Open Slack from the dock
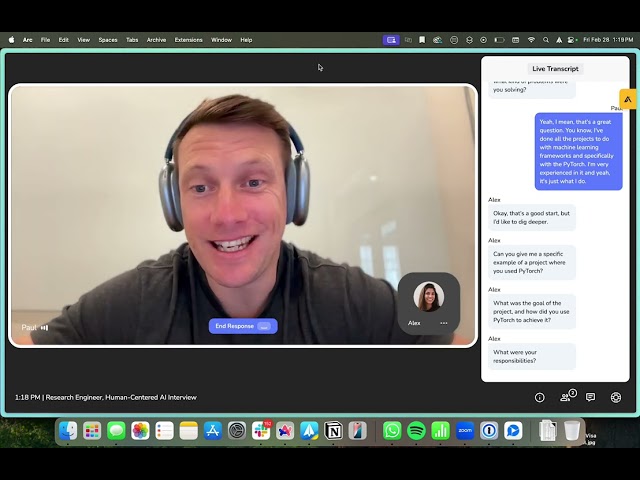Viewport: 640px width, 480px height. click(x=261, y=431)
